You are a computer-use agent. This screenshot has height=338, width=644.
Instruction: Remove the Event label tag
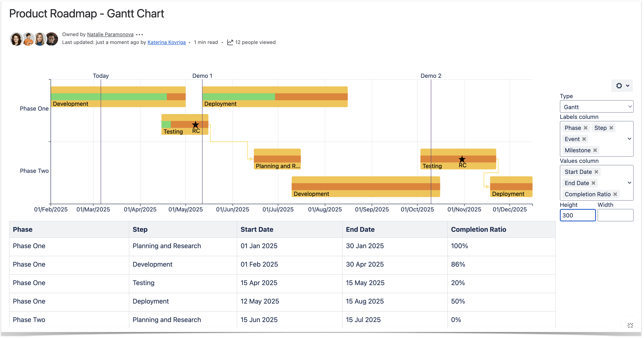point(584,139)
